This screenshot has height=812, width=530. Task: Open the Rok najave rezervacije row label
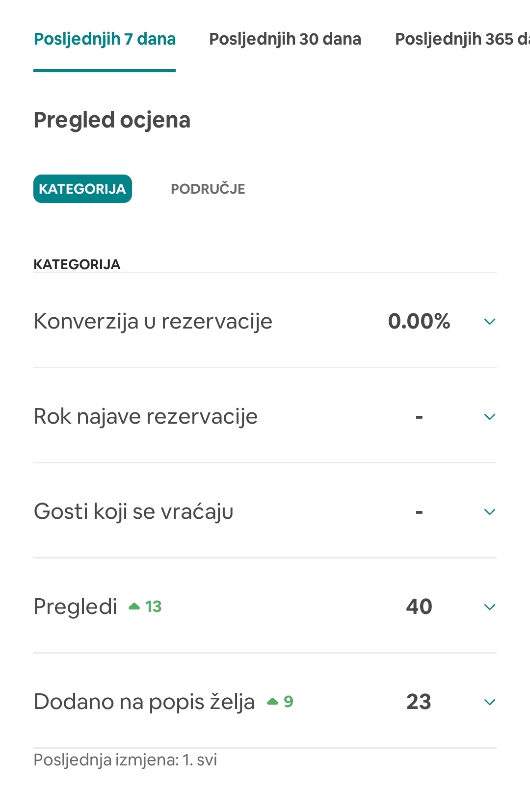145,417
